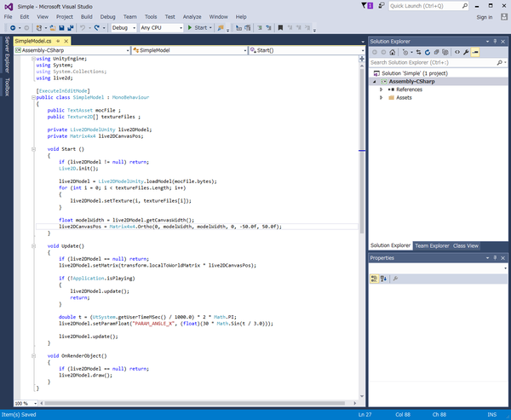Click Sync with Active Document icon
This screenshot has width=511, height=420.
419,52
